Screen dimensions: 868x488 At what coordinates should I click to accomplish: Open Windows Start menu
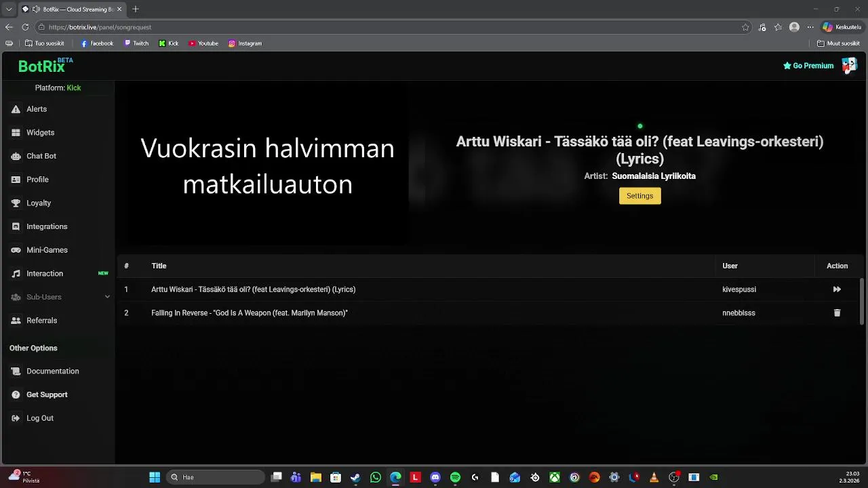tap(155, 477)
